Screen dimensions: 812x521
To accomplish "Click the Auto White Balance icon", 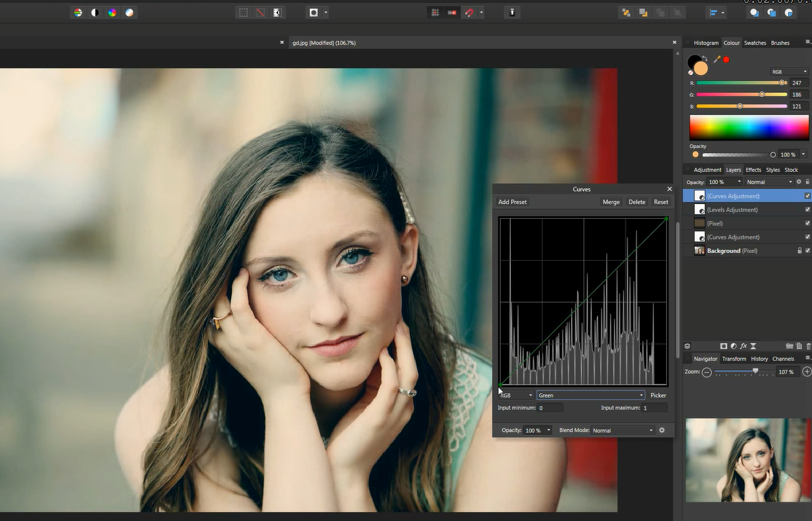I will click(129, 13).
